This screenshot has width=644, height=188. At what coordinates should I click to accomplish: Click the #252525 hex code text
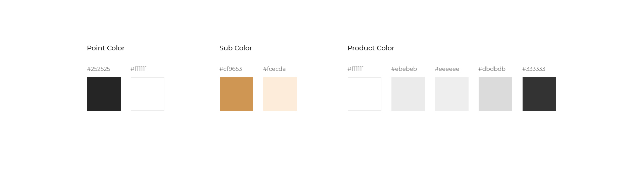pos(99,69)
